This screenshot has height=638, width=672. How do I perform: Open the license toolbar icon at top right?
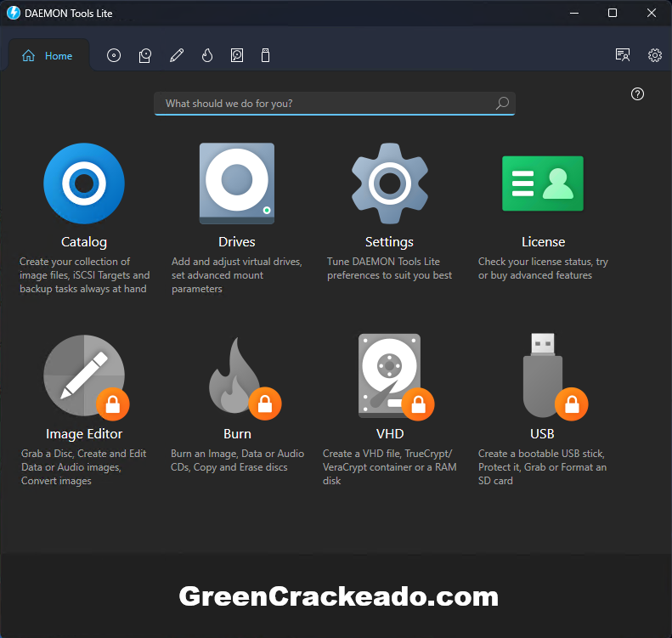point(622,55)
